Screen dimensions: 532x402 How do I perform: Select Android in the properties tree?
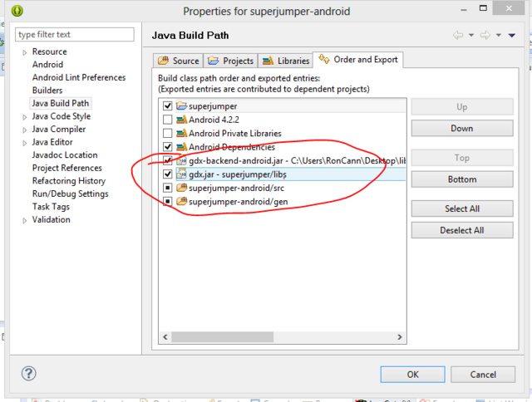tap(47, 65)
